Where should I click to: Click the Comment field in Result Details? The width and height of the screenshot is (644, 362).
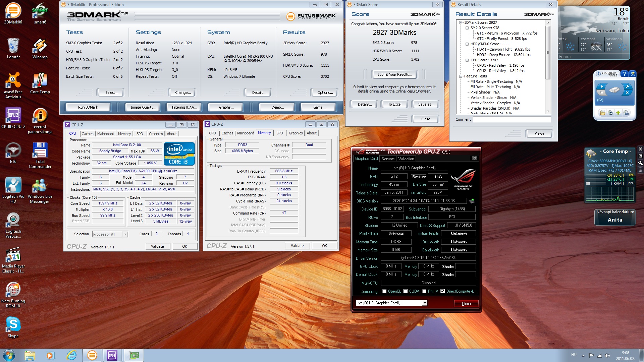512,120
